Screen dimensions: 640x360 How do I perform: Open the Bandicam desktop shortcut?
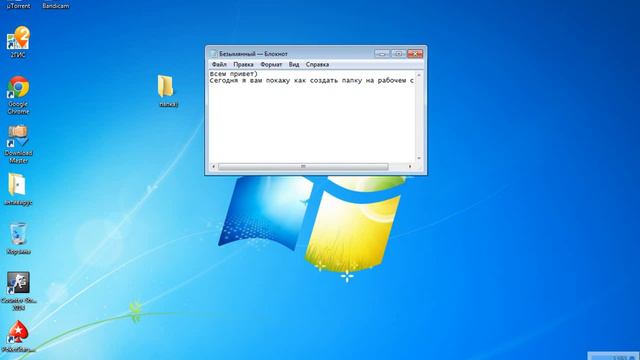click(56, 4)
